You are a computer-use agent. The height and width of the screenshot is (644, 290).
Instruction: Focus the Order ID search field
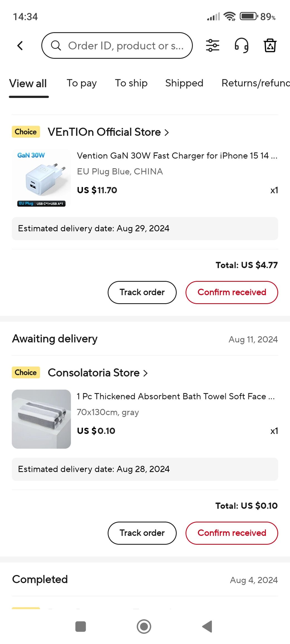tap(126, 46)
